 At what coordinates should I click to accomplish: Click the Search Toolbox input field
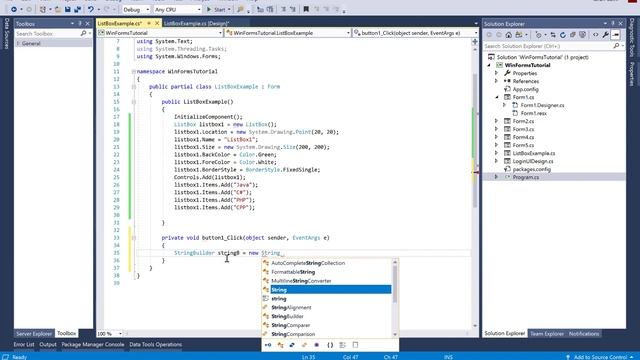coord(47,33)
